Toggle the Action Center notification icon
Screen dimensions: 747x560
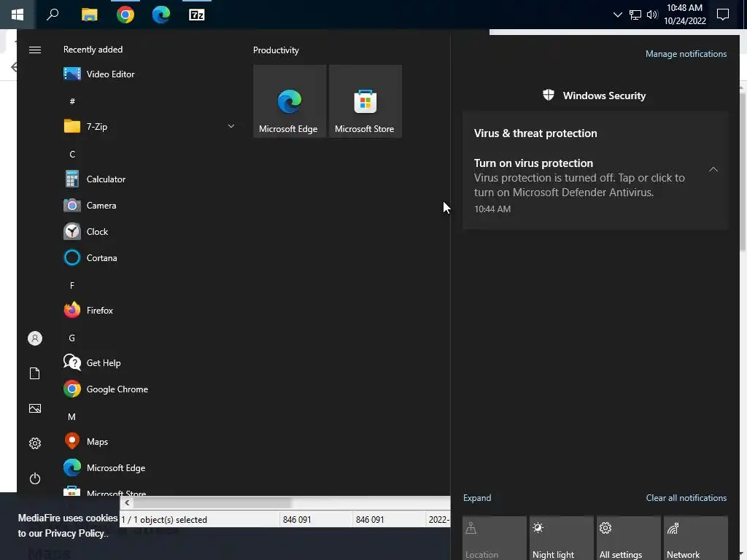pos(723,15)
